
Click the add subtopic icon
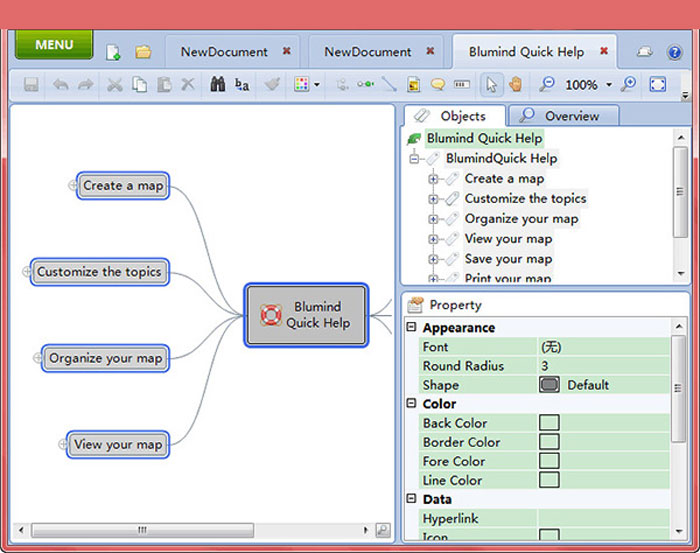point(342,84)
